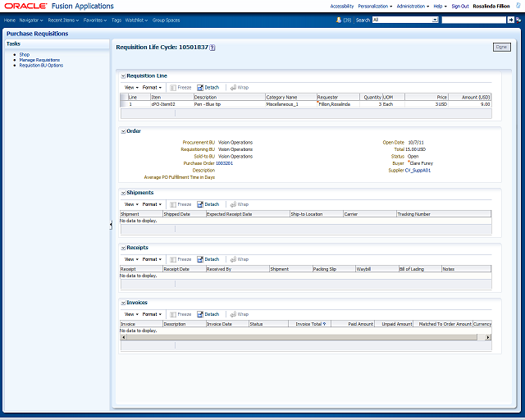Viewport: 525px width, 420px height.
Task: Click Wrap icon in Shipments toolbar
Action: pyautogui.click(x=233, y=204)
